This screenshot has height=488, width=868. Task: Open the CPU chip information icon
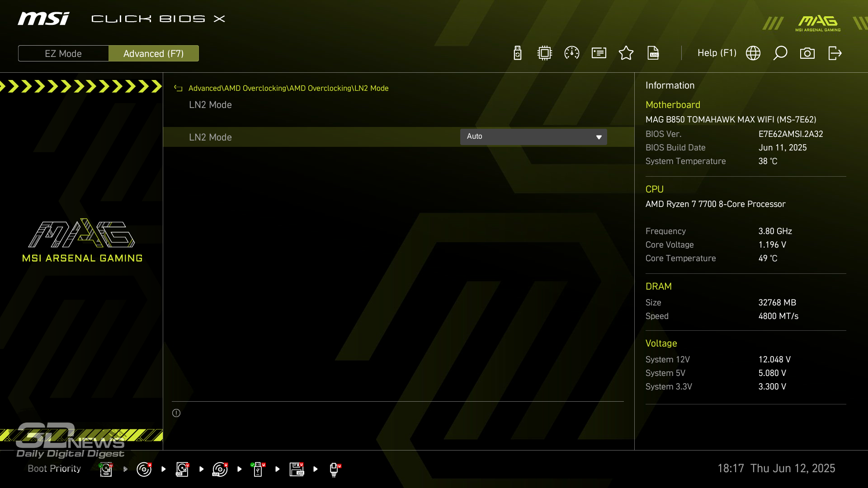click(545, 53)
